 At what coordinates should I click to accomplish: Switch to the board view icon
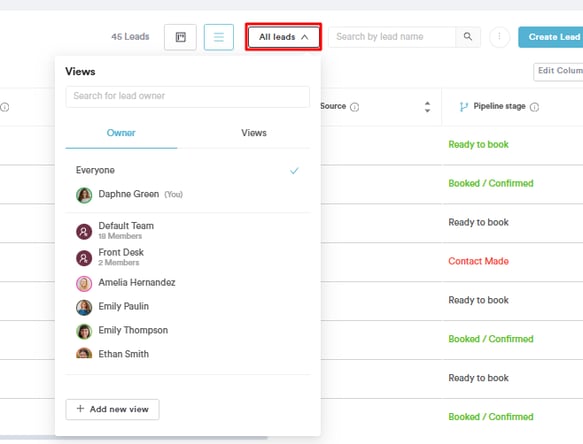click(180, 37)
